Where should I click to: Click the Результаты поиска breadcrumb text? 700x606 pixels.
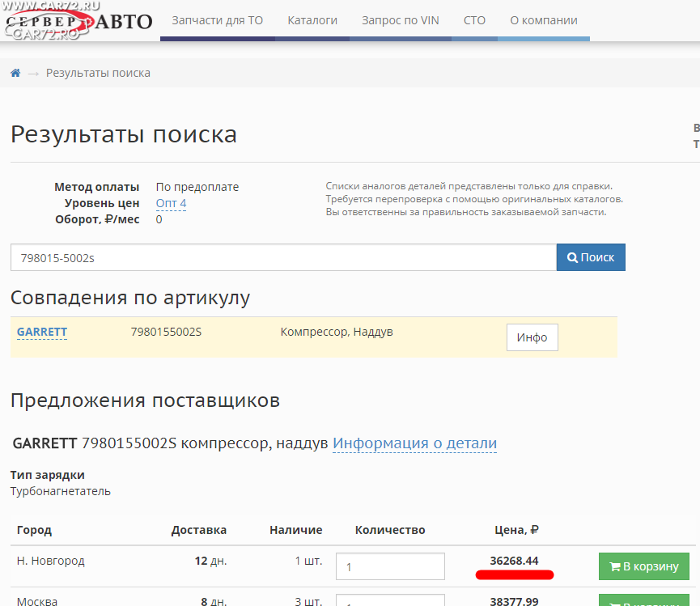pyautogui.click(x=98, y=73)
